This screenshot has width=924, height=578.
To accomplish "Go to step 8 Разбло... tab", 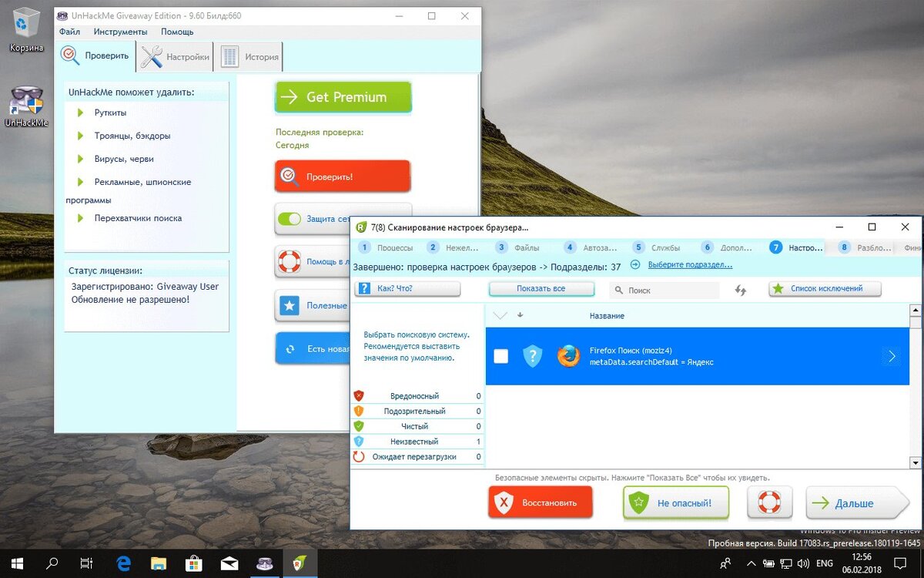I will coord(865,247).
